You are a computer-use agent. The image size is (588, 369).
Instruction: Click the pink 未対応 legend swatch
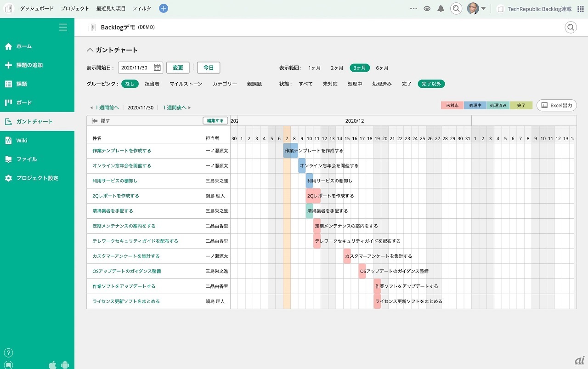(452, 105)
